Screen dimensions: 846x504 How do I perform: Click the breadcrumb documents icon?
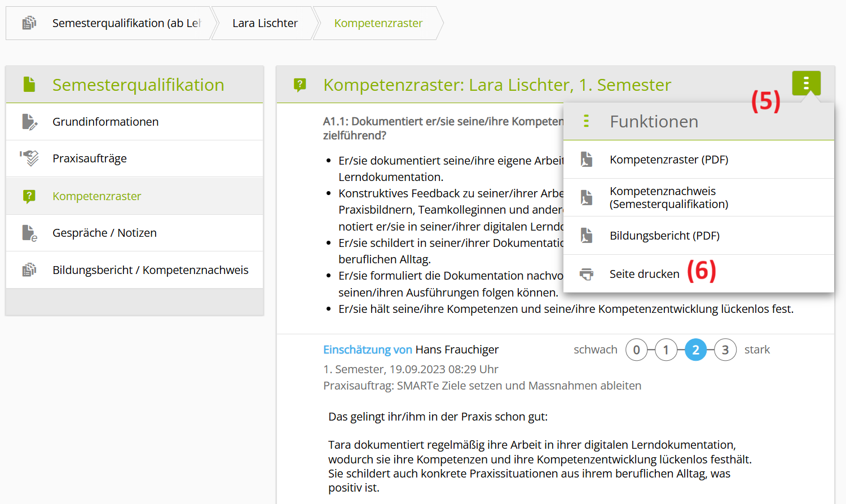coord(29,23)
